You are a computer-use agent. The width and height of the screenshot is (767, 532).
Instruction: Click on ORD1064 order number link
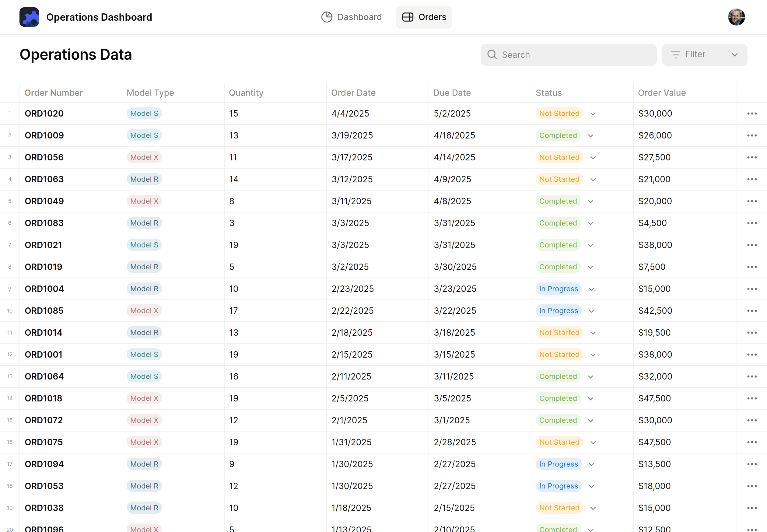(44, 376)
